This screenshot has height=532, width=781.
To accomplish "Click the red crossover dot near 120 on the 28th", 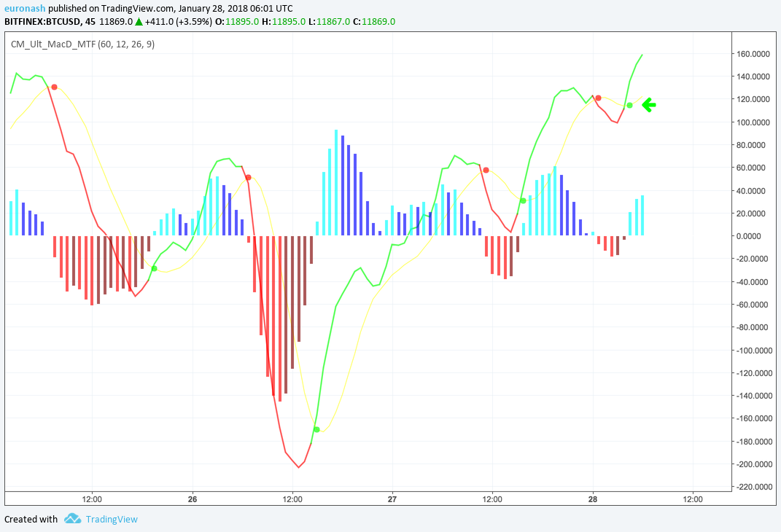I will tap(598, 98).
